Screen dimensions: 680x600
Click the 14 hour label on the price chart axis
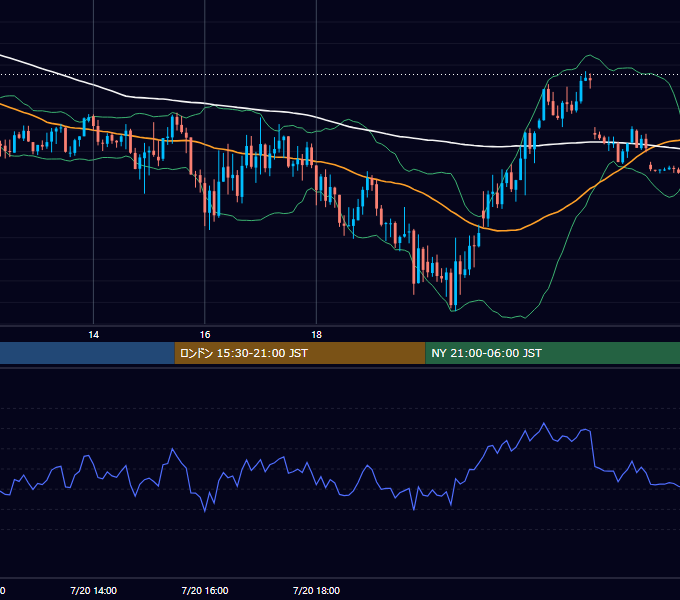click(x=93, y=335)
